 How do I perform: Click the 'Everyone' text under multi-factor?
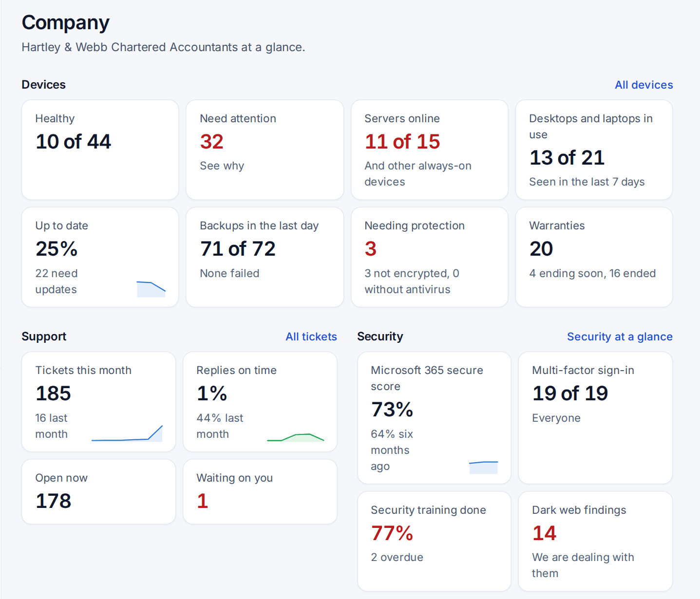pos(556,418)
